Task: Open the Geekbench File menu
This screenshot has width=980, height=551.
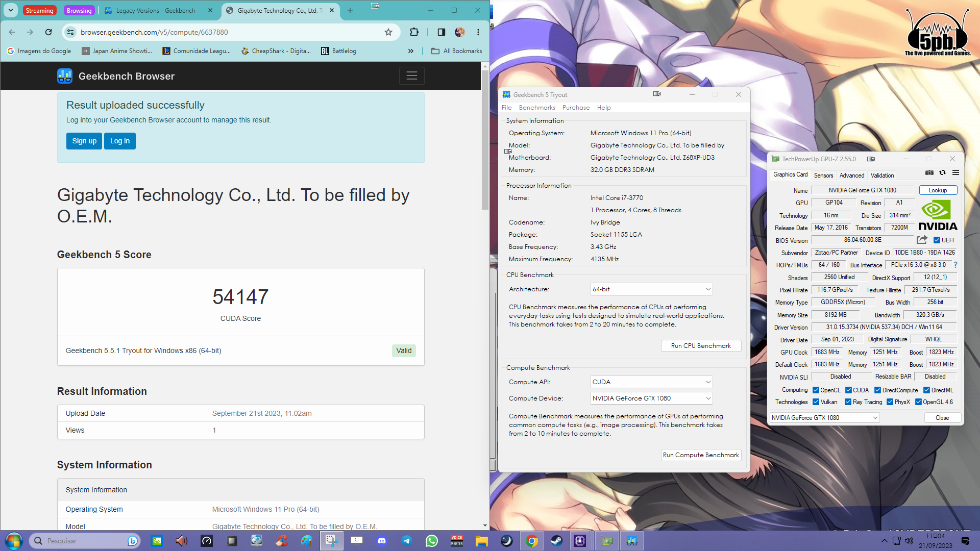Action: [x=506, y=108]
